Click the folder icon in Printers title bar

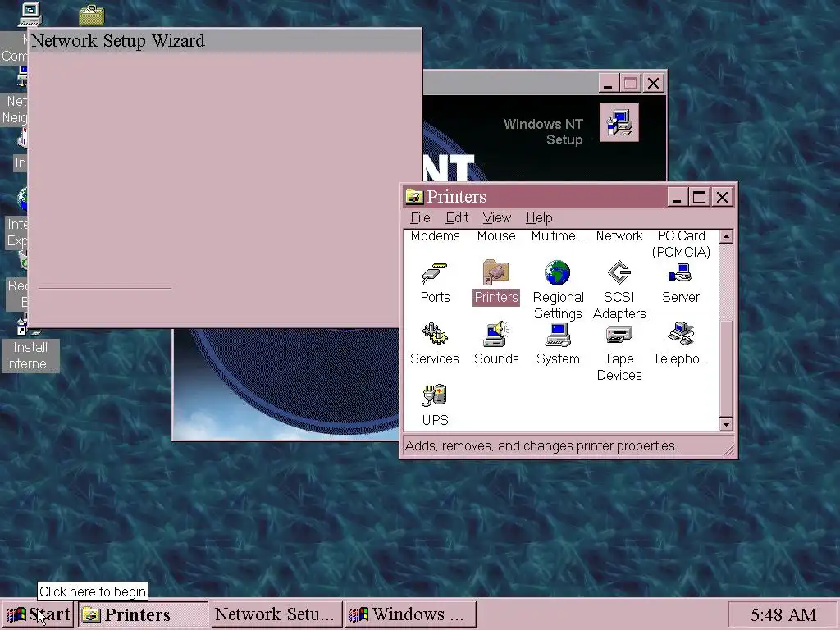[x=413, y=197]
